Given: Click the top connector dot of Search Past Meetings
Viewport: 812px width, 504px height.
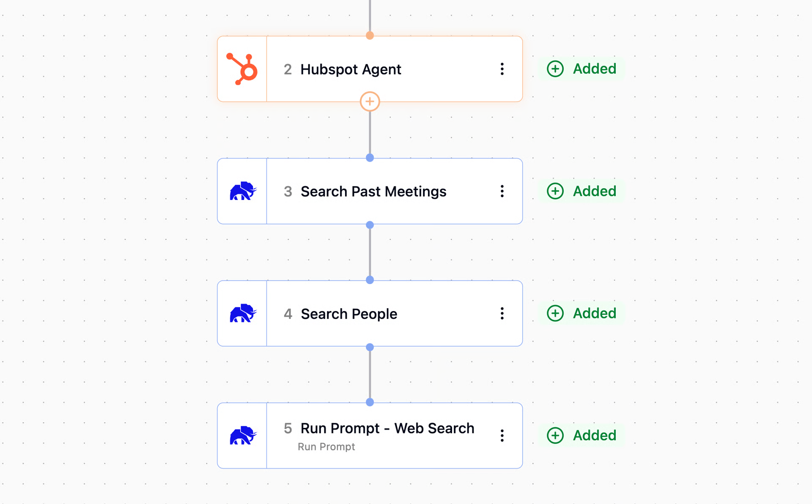Looking at the screenshot, I should pyautogui.click(x=370, y=158).
